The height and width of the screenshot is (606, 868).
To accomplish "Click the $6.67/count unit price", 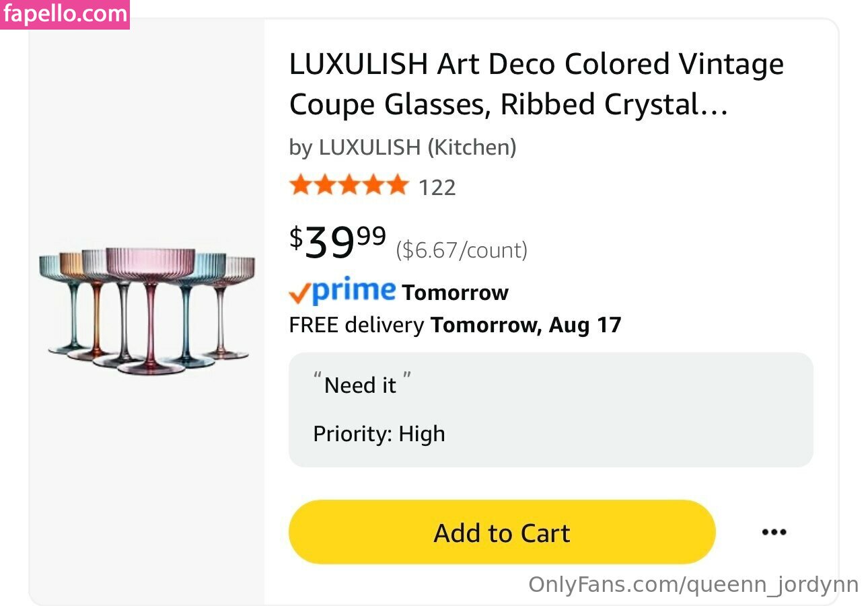I will click(462, 250).
